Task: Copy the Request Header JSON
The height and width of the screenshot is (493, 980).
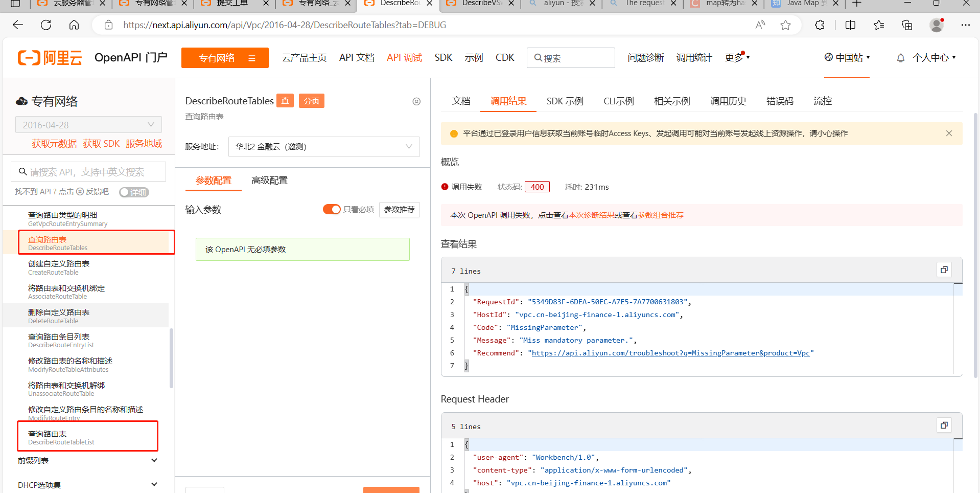Action: tap(944, 425)
